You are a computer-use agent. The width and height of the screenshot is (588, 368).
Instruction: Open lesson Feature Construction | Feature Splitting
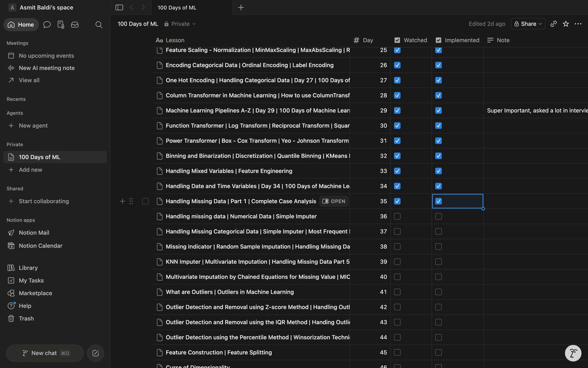[219, 352]
